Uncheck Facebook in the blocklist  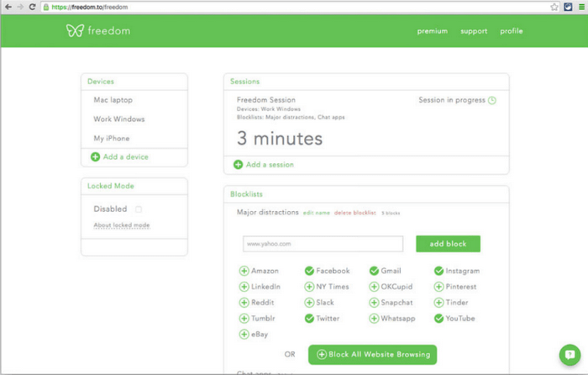pos(309,271)
